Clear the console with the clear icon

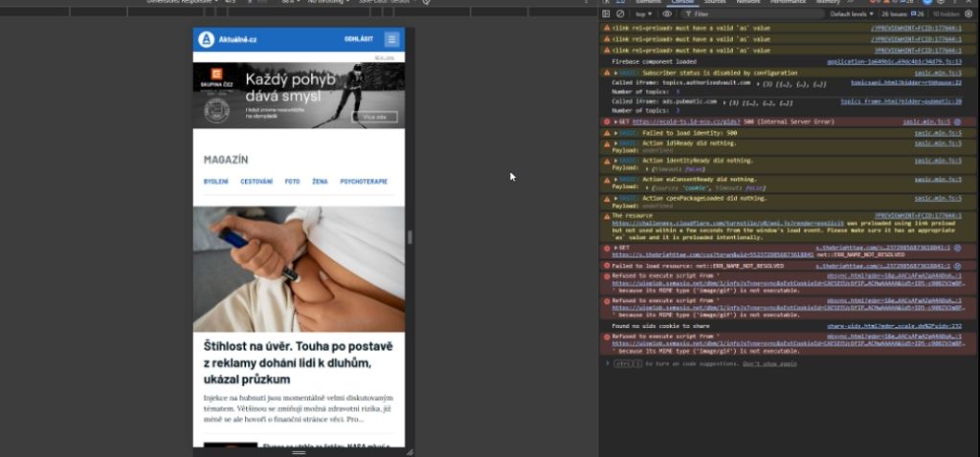(620, 14)
